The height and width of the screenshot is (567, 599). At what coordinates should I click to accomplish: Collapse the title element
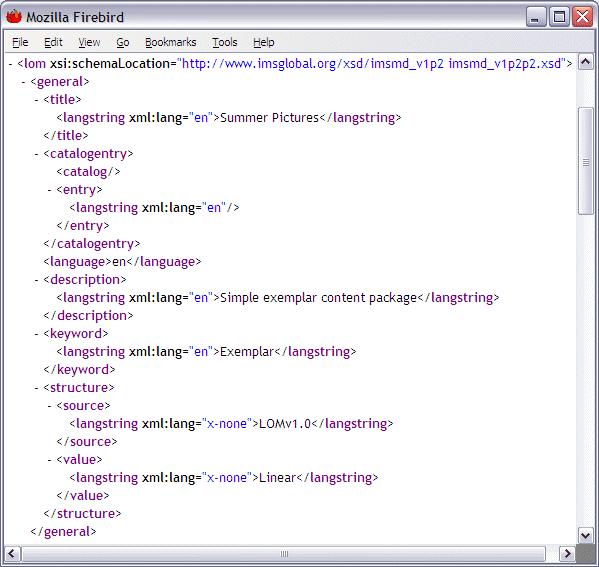tap(36, 100)
